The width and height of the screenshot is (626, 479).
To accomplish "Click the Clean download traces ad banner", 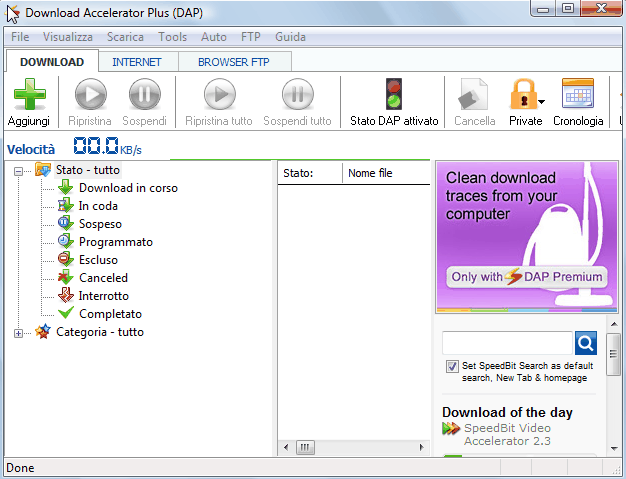I will tap(527, 237).
